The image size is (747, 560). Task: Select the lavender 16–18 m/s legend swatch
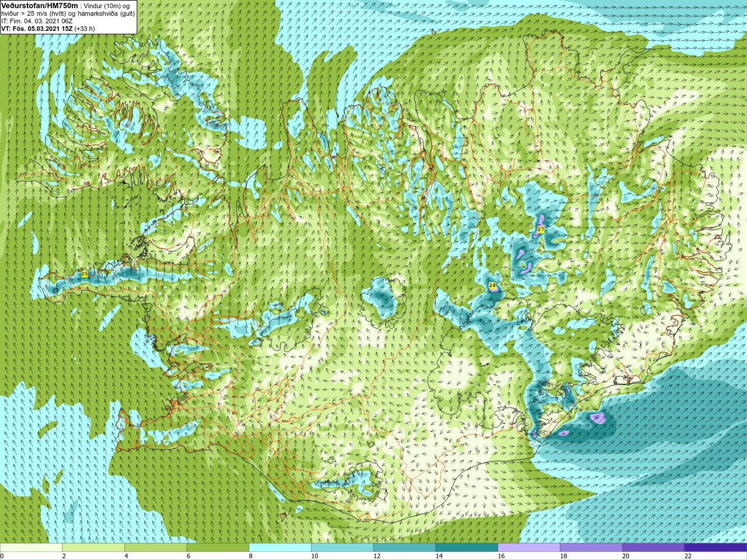[x=529, y=548]
